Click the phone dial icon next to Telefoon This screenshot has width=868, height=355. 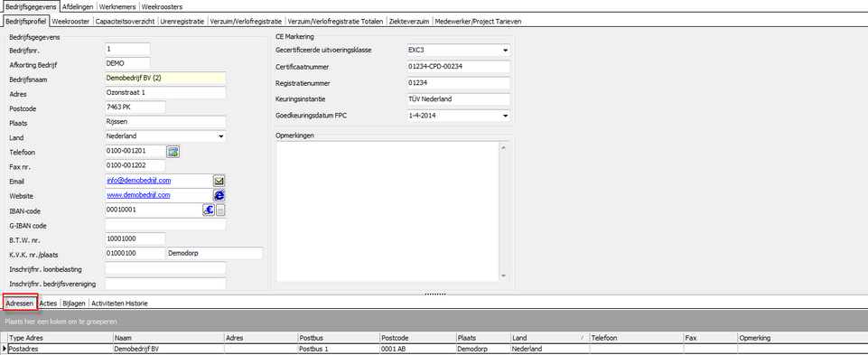click(x=173, y=152)
